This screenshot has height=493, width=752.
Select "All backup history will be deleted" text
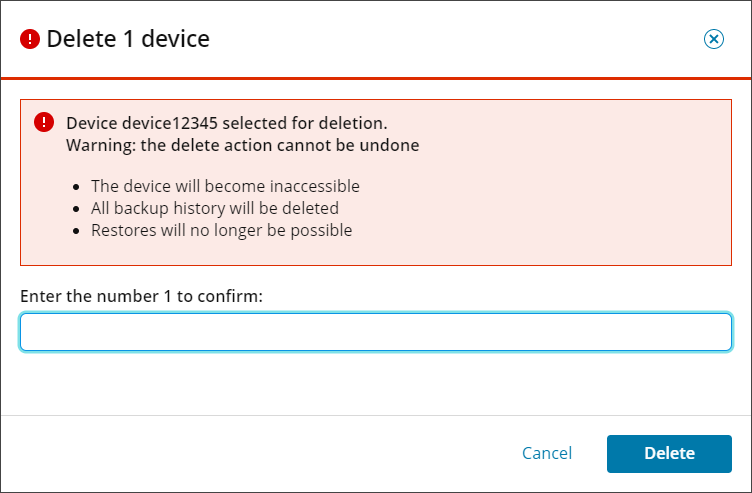(x=215, y=208)
